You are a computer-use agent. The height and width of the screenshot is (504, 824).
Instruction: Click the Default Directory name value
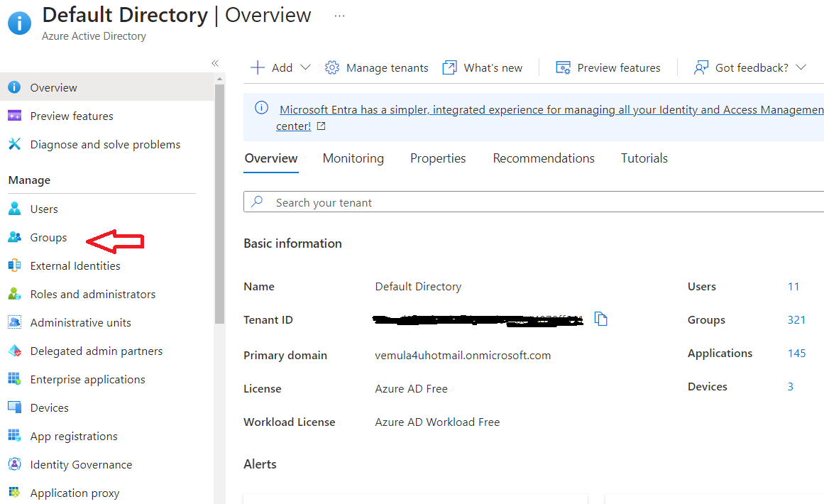click(x=418, y=286)
